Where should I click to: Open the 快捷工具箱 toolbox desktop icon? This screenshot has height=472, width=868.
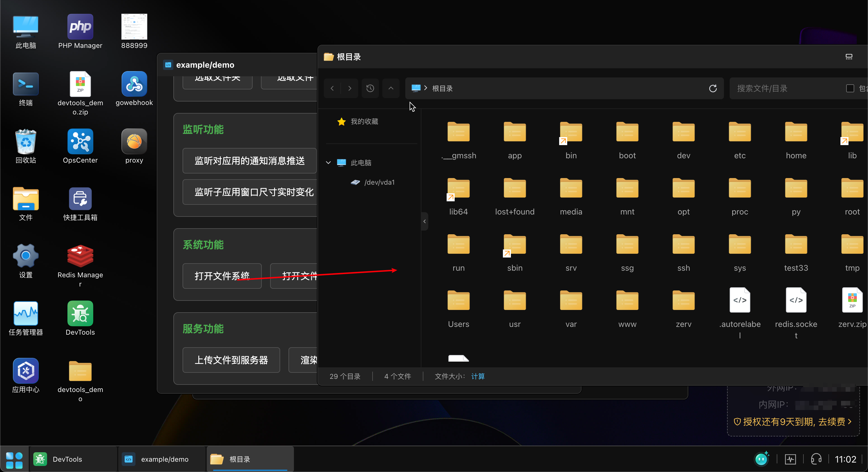[80, 204]
